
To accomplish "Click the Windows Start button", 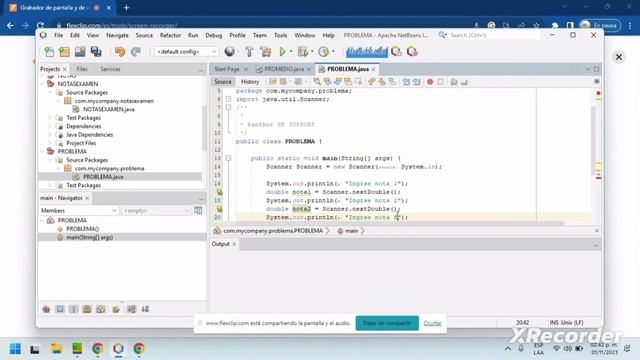I will tap(16, 349).
